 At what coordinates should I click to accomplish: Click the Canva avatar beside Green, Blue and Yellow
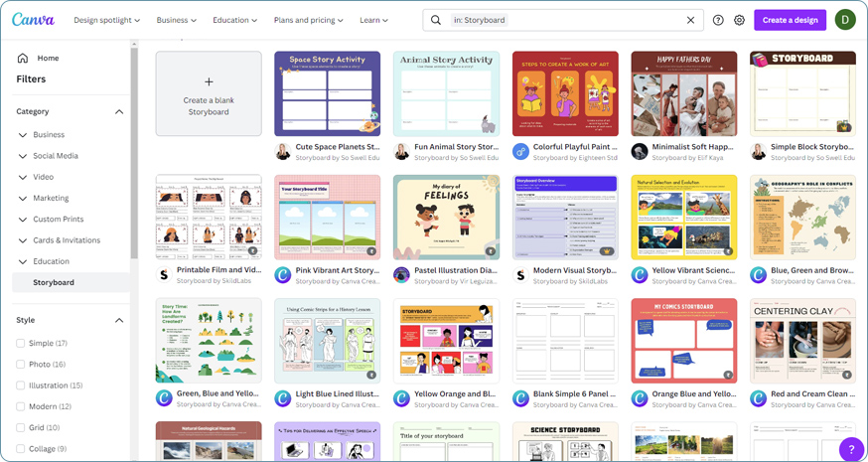(x=164, y=398)
